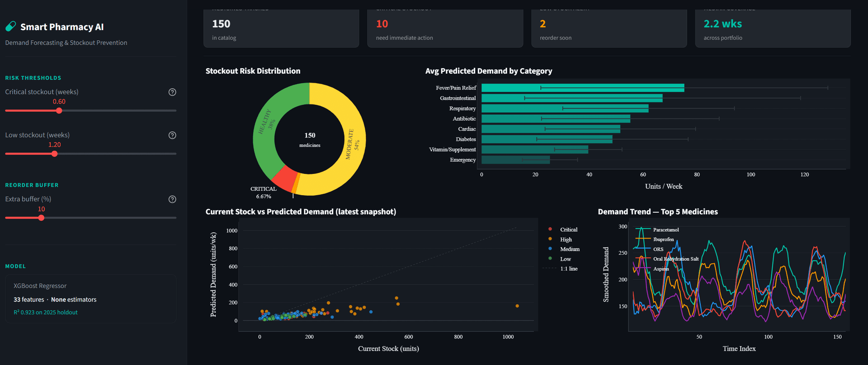The width and height of the screenshot is (868, 365).
Task: Click the Diabetes category label
Action: [466, 140]
